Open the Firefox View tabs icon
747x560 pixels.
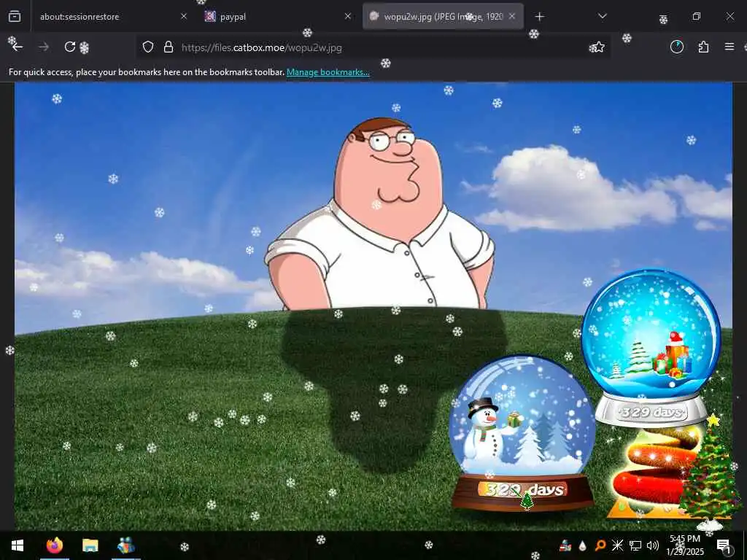[15, 17]
